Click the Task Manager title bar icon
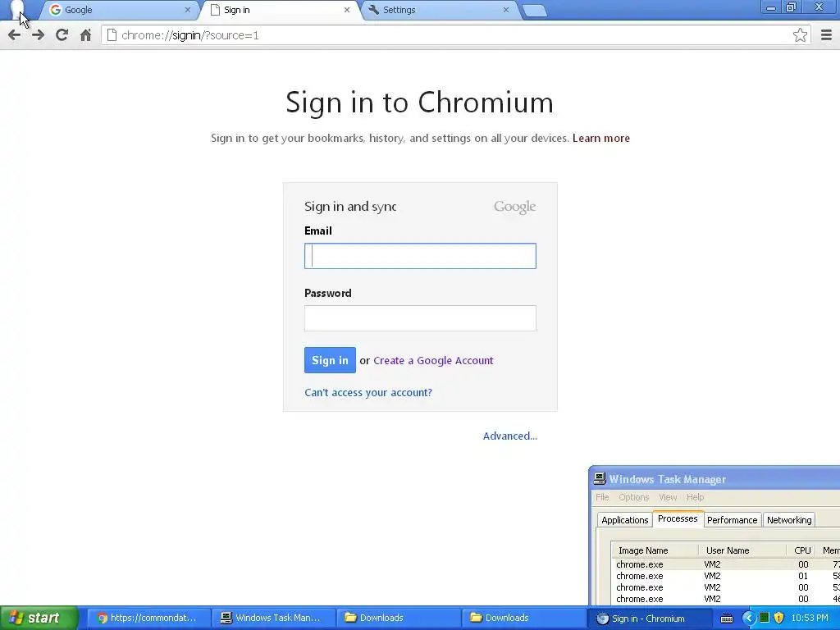 [600, 479]
